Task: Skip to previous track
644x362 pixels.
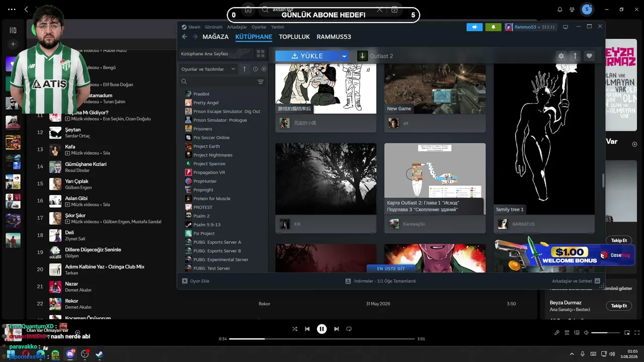Action: click(x=307, y=329)
